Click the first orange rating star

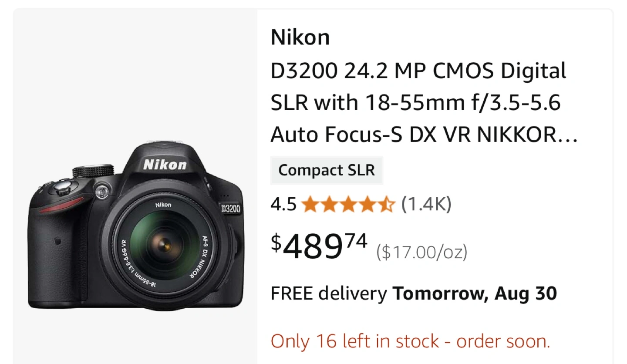pos(310,204)
